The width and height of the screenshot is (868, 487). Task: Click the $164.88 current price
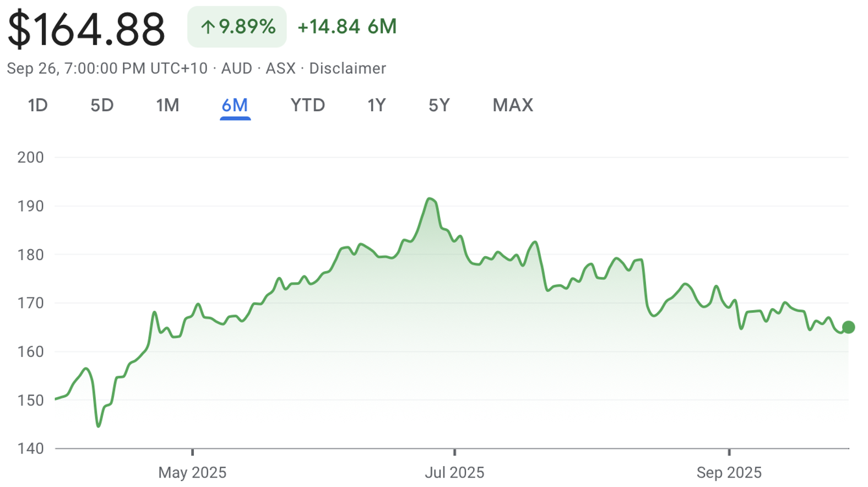pos(86,29)
